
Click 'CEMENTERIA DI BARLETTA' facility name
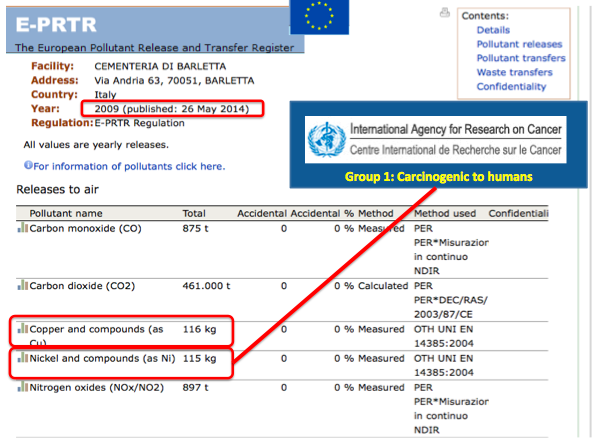click(x=160, y=66)
